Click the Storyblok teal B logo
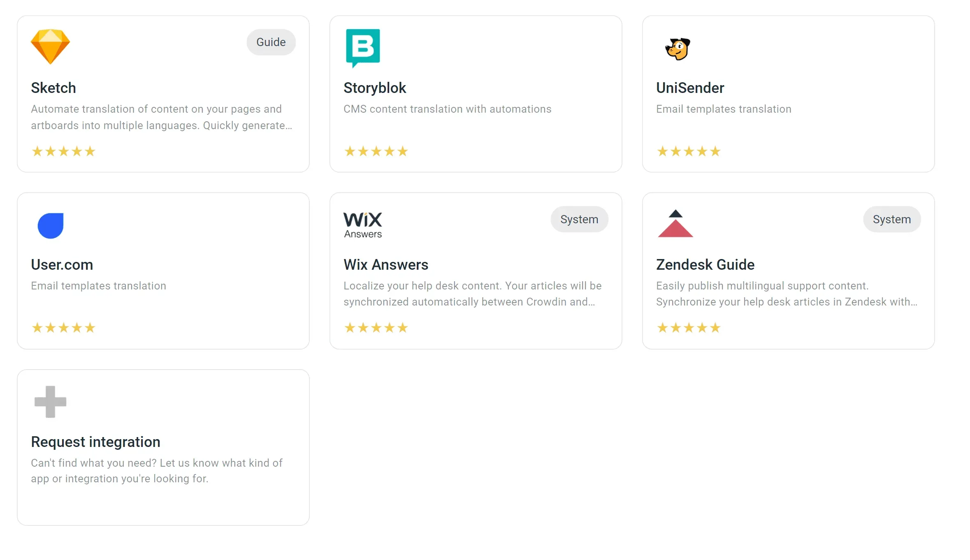Screen dimensions: 970x560 pos(363,47)
